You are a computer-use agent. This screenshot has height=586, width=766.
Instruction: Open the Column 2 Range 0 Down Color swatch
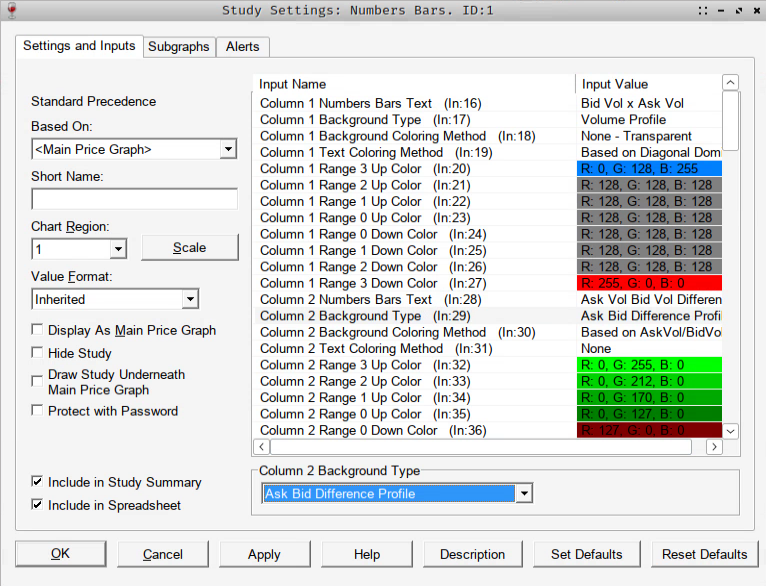click(x=649, y=430)
